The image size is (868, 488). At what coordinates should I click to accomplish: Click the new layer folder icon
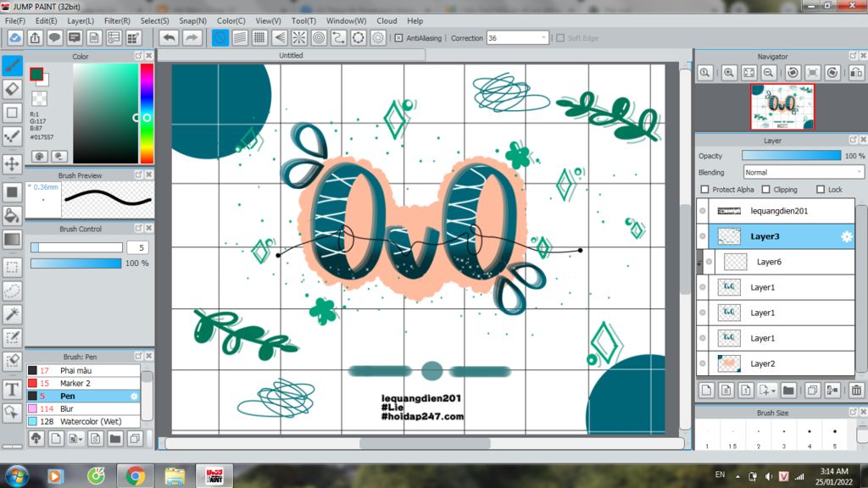click(x=788, y=390)
